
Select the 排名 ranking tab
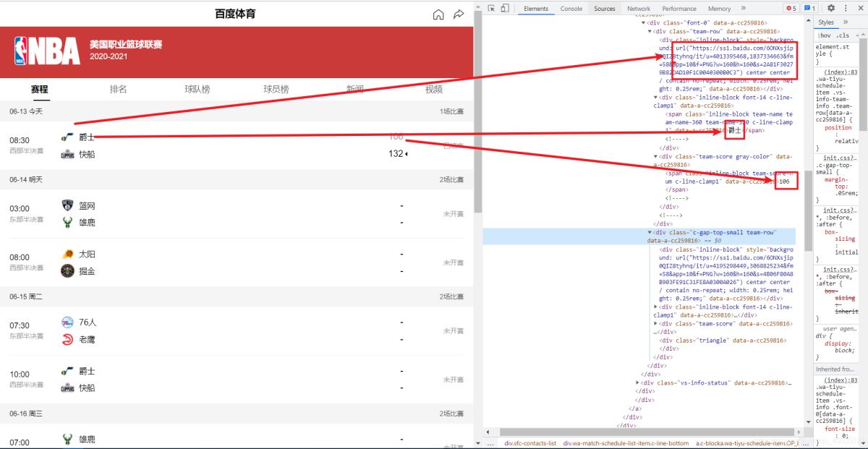[118, 89]
